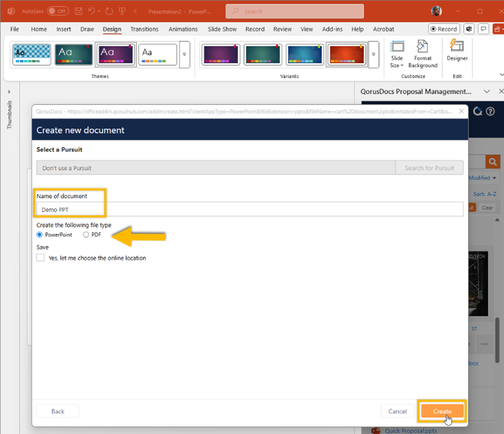Click the three-dots more icon in pane
The height and width of the screenshot is (434, 504).
coord(484,344)
